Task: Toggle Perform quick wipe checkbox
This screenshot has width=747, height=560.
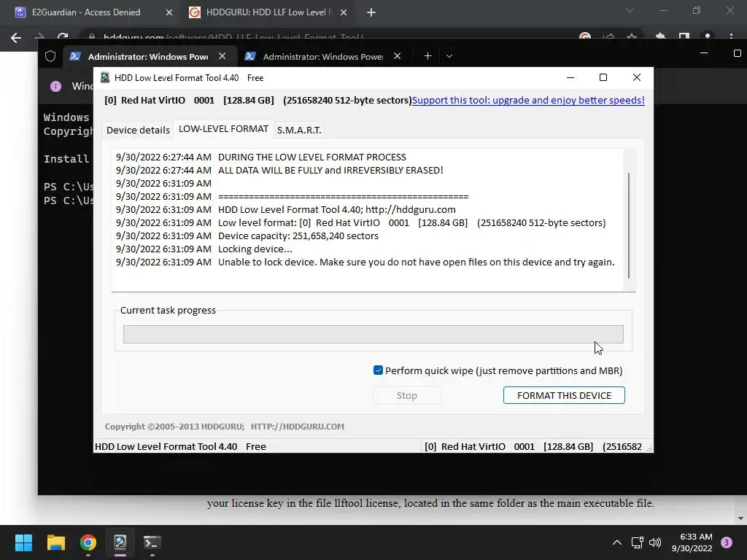Action: pyautogui.click(x=379, y=370)
